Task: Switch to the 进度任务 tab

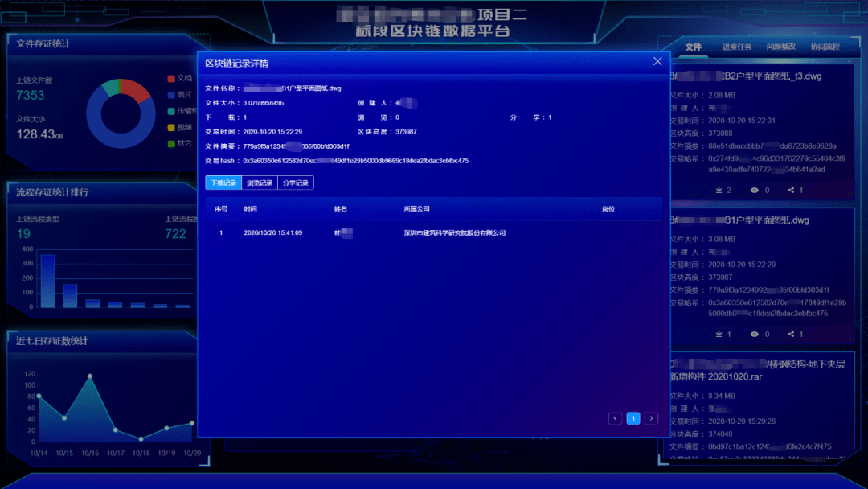Action: click(x=737, y=47)
